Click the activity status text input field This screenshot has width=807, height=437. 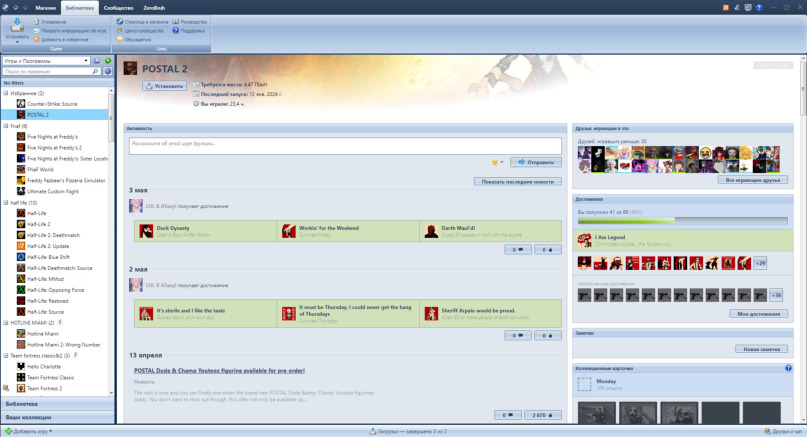345,146
